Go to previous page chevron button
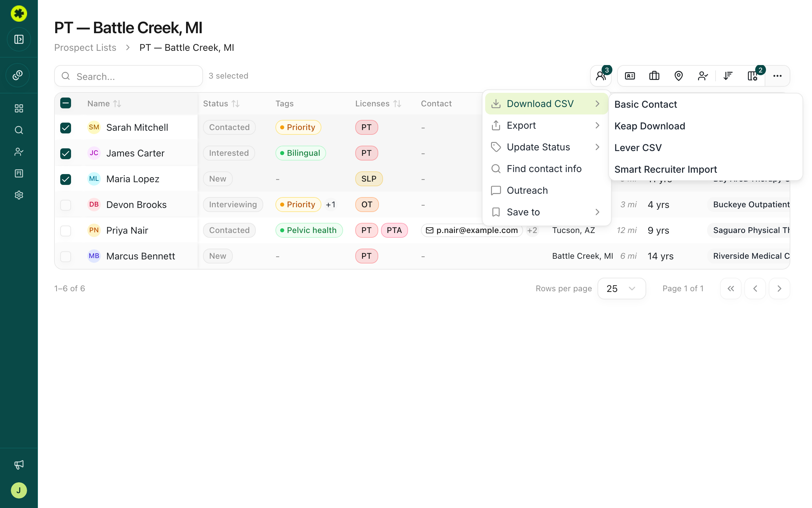 pos(755,289)
